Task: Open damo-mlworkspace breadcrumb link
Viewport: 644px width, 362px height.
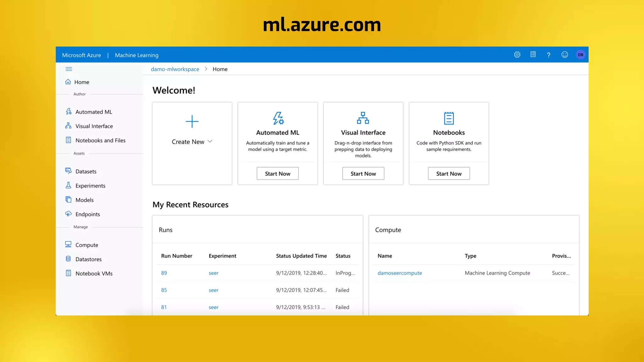Action: (175, 69)
